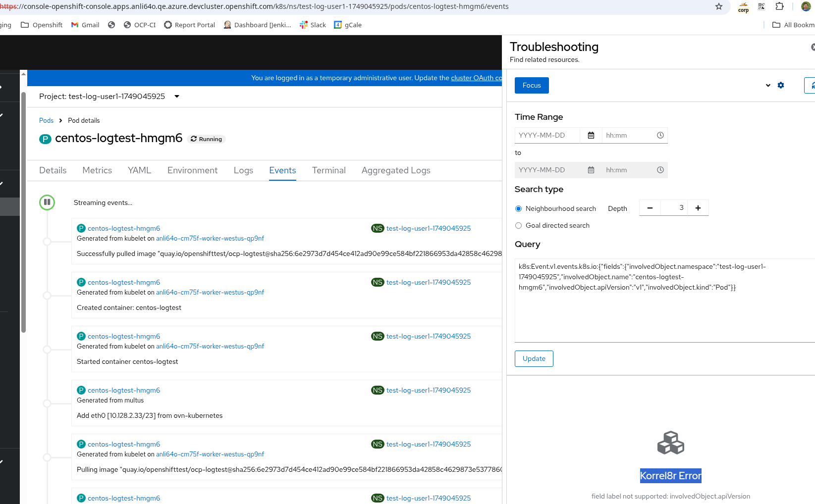Increase the search Depth with the plus button
The height and width of the screenshot is (504, 815).
coord(698,208)
